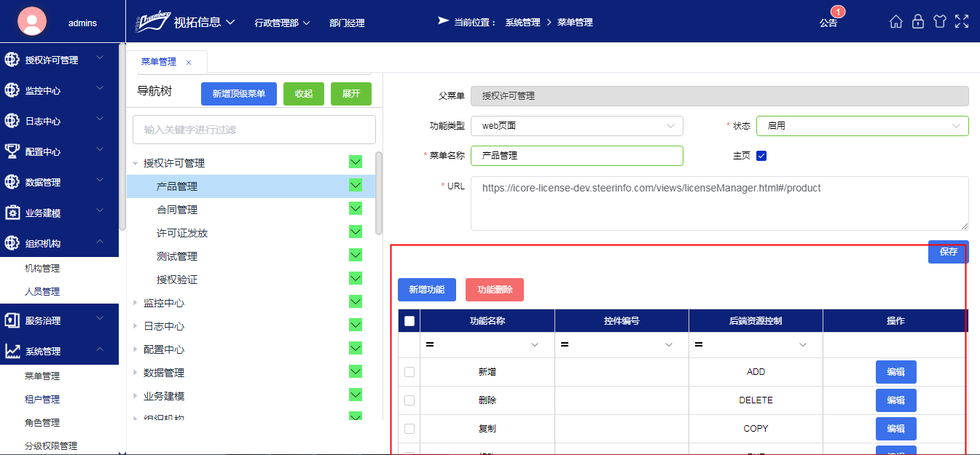This screenshot has width=980, height=455.
Task: Check the 新增 row checkbox
Action: 409,372
